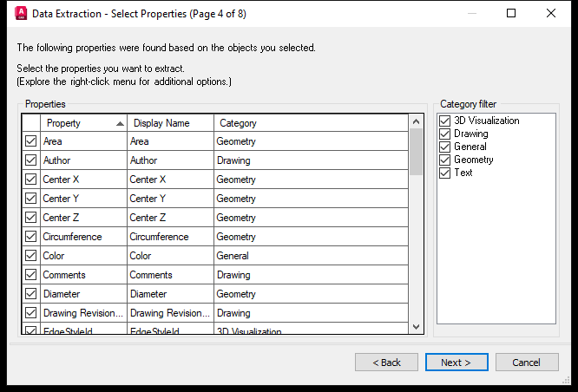
Task: Toggle the Diameter property checkbox
Action: coord(31,294)
